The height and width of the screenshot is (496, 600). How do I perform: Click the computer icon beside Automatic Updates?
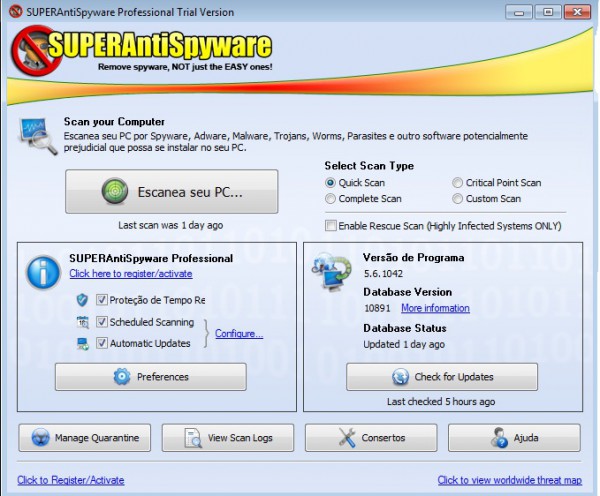point(82,344)
